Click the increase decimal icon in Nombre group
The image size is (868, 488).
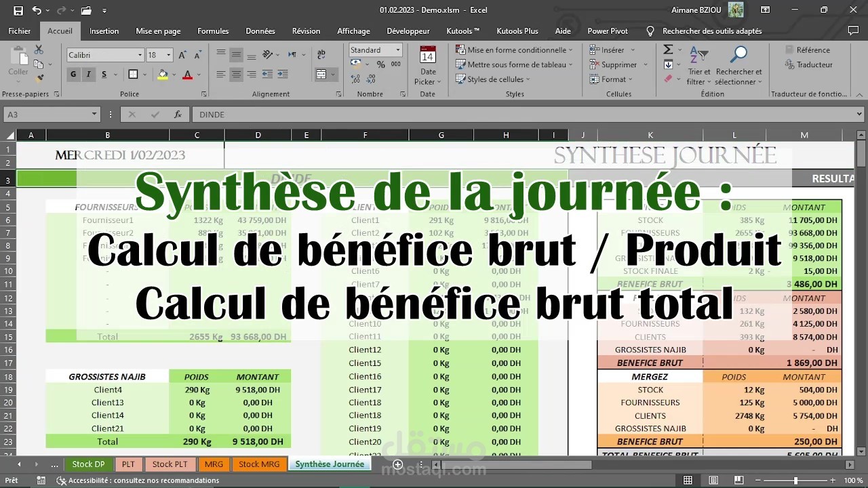[x=354, y=79]
